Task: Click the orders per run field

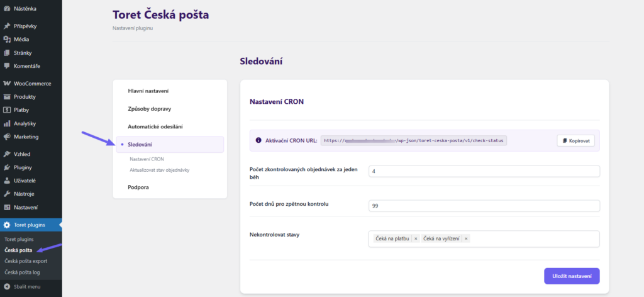Action: [484, 171]
